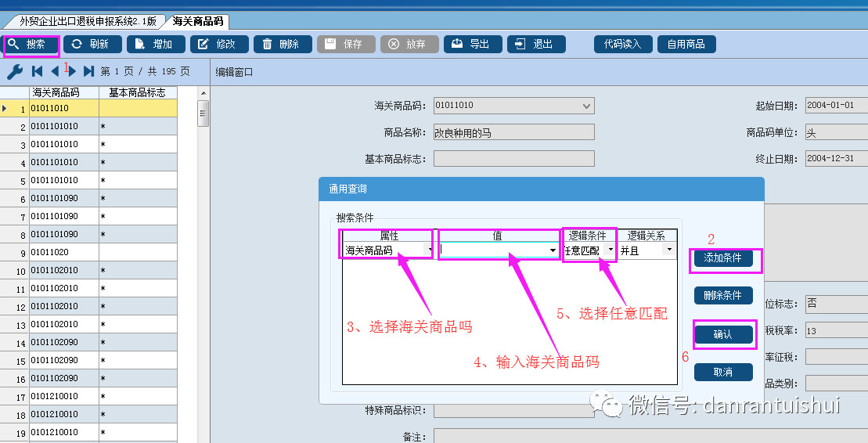The height and width of the screenshot is (443, 868).
Task: Open the 逻辑关系 dropdown 并且
Action: 669,250
